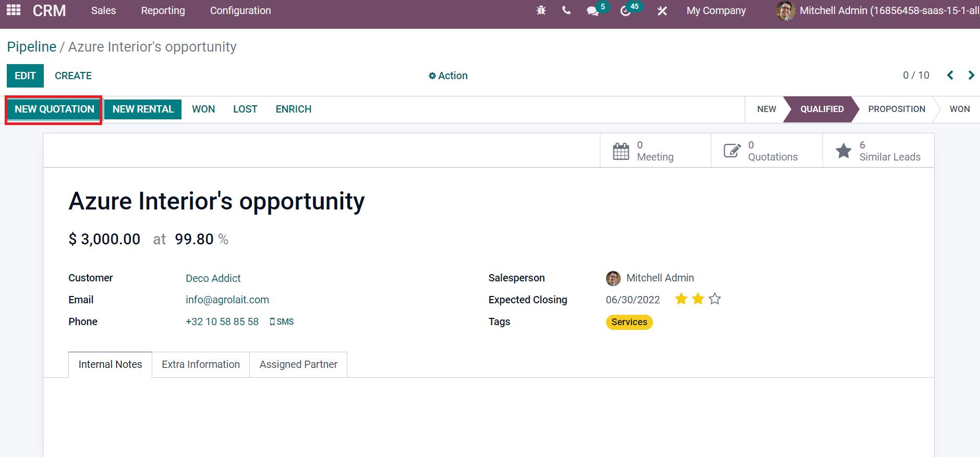This screenshot has height=457, width=980.
Task: Open the activities clock icon
Action: pos(625,11)
